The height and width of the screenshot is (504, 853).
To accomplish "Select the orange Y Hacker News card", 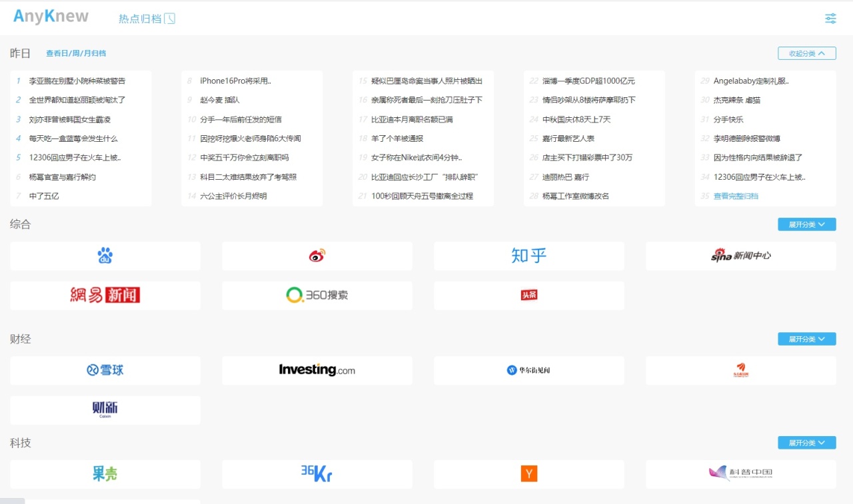I will (x=529, y=474).
